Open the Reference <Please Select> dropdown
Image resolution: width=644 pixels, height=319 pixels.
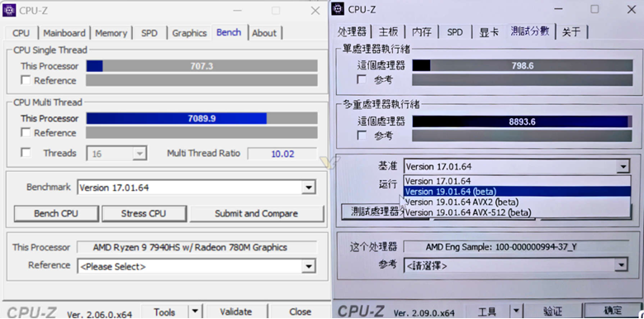[x=308, y=267]
